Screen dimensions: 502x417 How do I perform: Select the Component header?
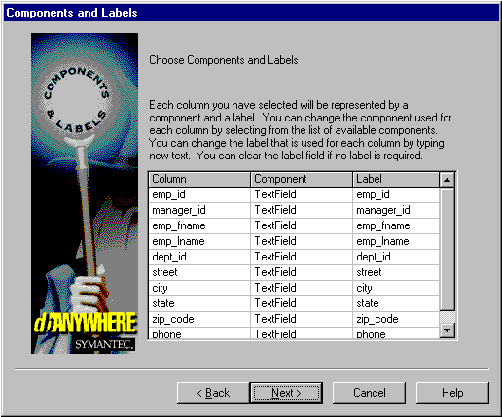(x=301, y=179)
